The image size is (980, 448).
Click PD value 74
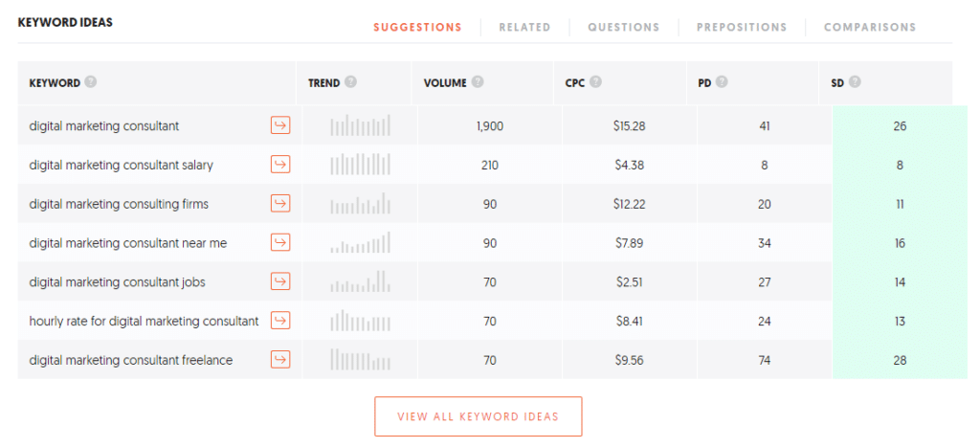click(765, 361)
